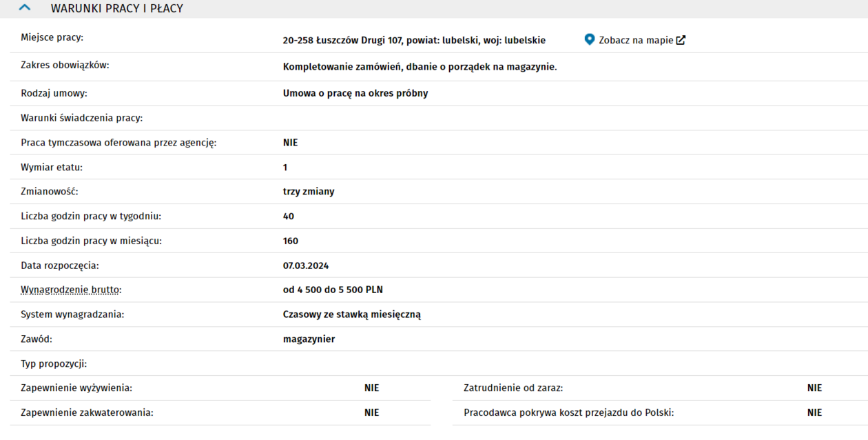The width and height of the screenshot is (868, 440).
Task: Click the weekly hours value 40
Action: (288, 217)
